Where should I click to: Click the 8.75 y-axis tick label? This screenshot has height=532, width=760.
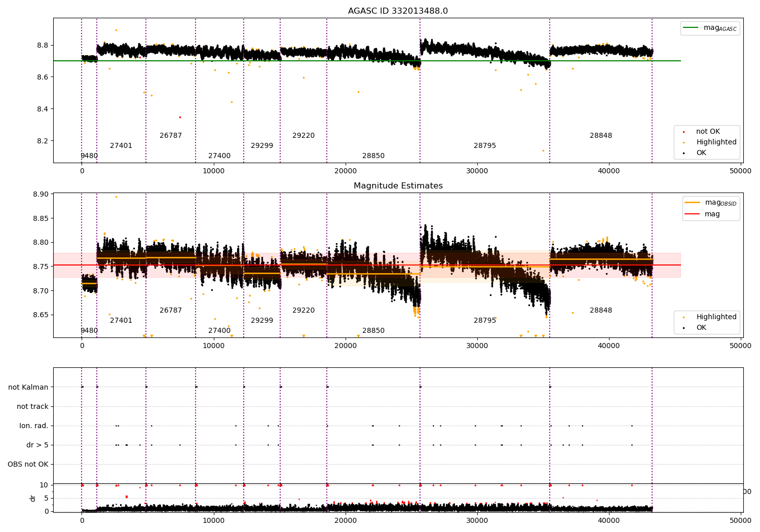(41, 267)
